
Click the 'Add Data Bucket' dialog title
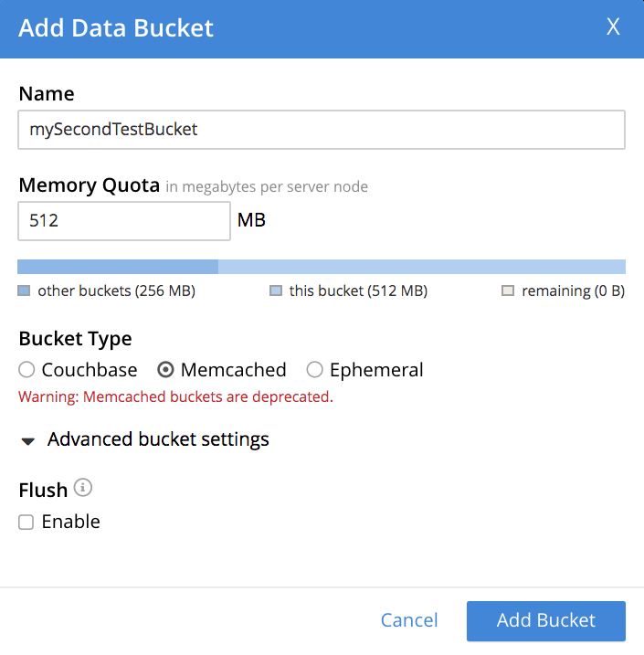[116, 28]
